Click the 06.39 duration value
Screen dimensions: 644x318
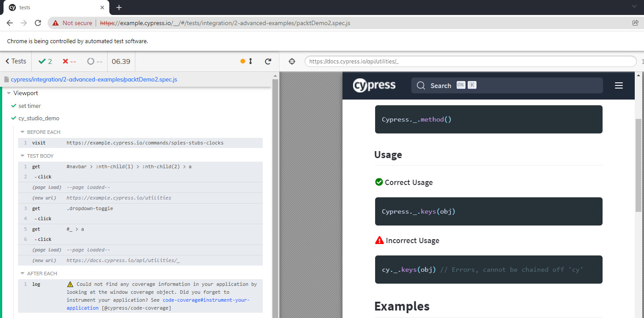point(121,62)
